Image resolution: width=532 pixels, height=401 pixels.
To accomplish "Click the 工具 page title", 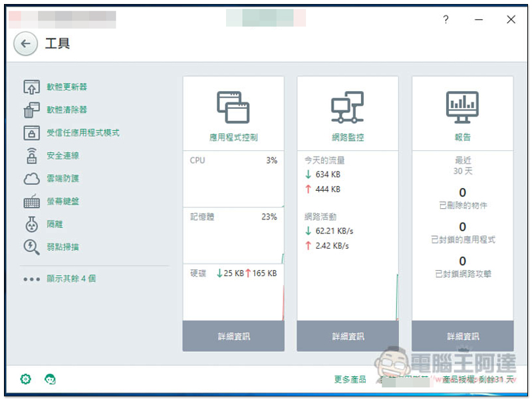I will (57, 44).
